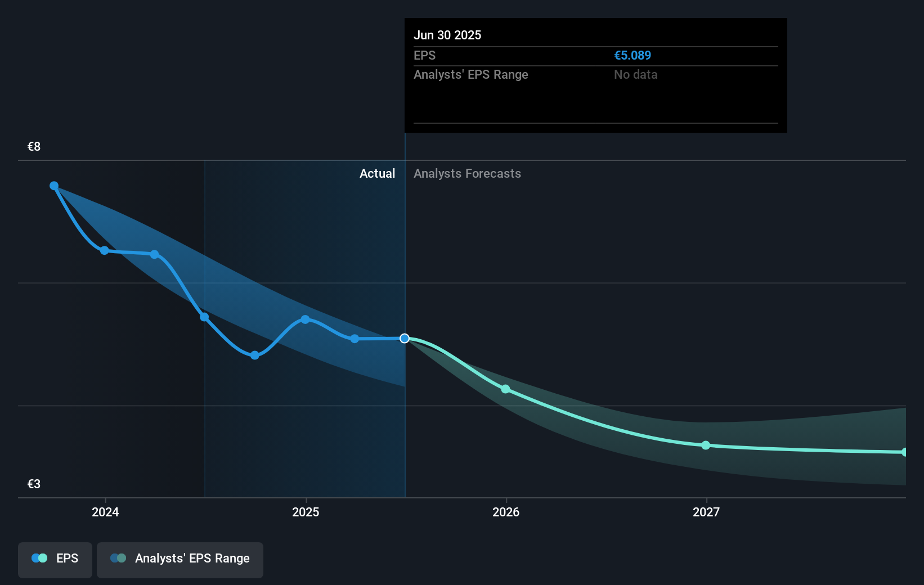Toggle the Analysts' EPS Range legend chip

pos(180,560)
